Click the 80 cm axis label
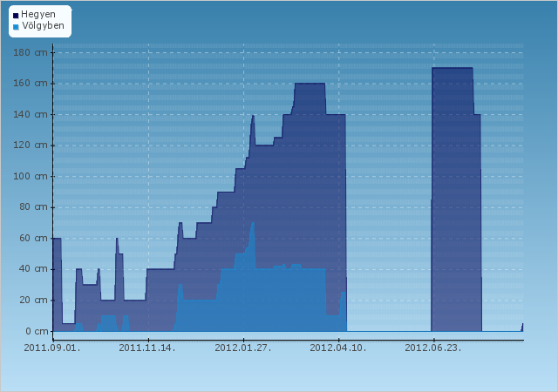This screenshot has height=392, width=558. (x=33, y=207)
